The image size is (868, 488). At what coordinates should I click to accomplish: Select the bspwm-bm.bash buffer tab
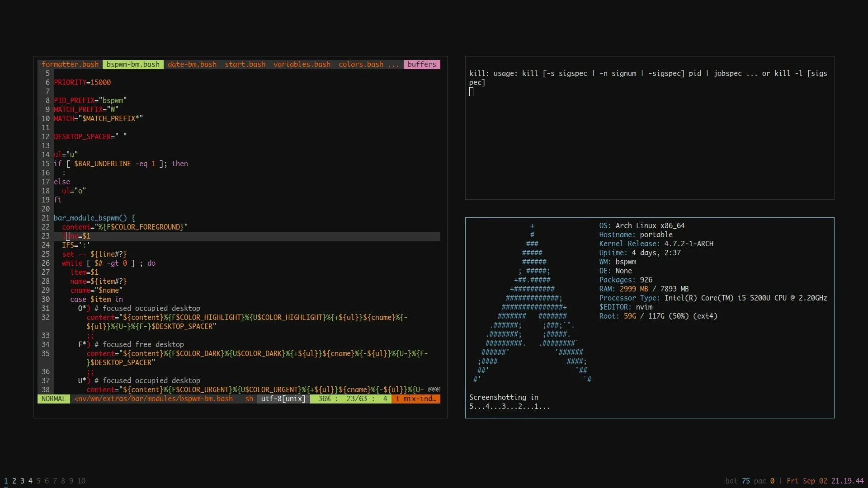click(x=133, y=64)
